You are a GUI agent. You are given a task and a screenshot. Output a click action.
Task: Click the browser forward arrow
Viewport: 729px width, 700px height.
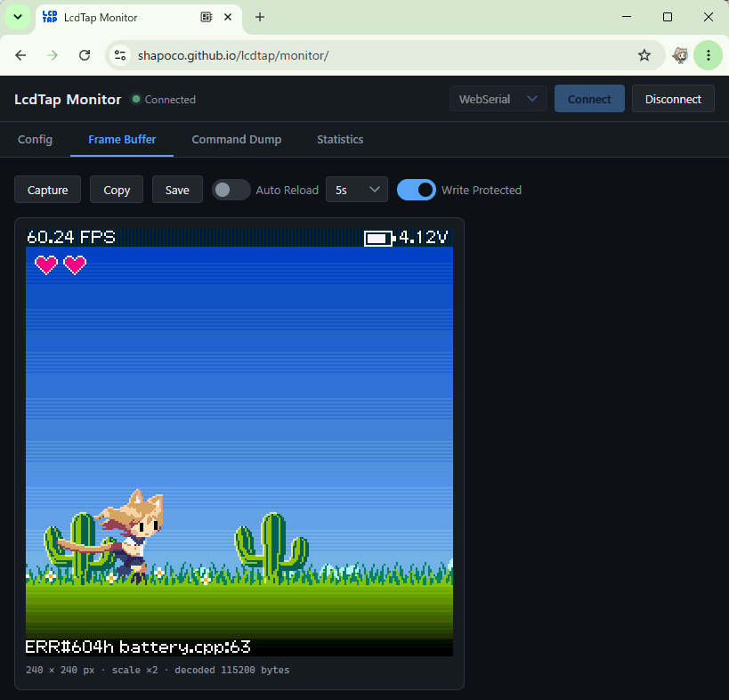[53, 55]
